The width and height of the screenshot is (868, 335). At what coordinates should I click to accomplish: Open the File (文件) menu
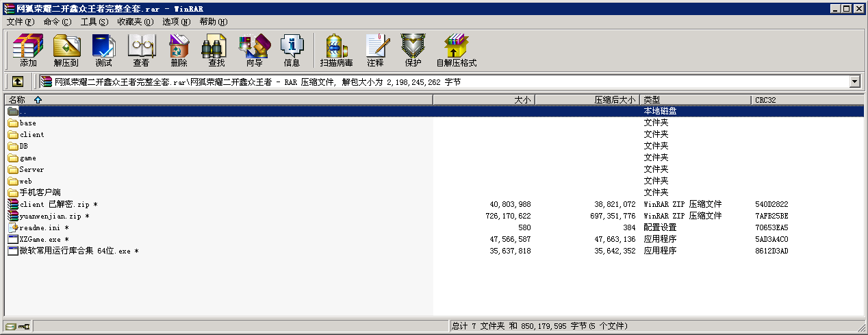[x=21, y=22]
